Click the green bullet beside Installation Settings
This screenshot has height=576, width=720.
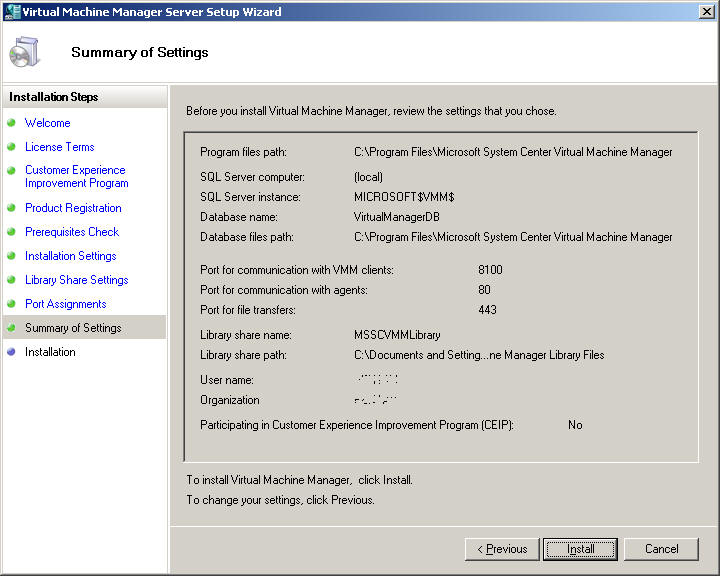point(11,255)
